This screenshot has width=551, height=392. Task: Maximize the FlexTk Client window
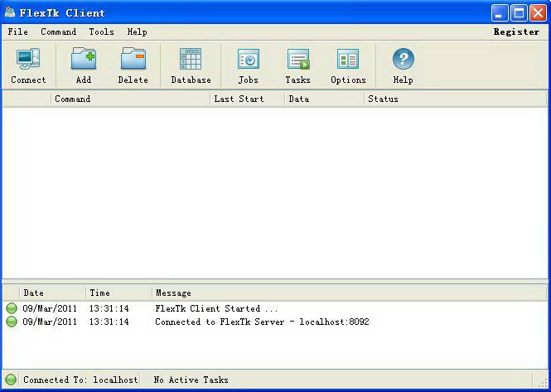point(519,13)
